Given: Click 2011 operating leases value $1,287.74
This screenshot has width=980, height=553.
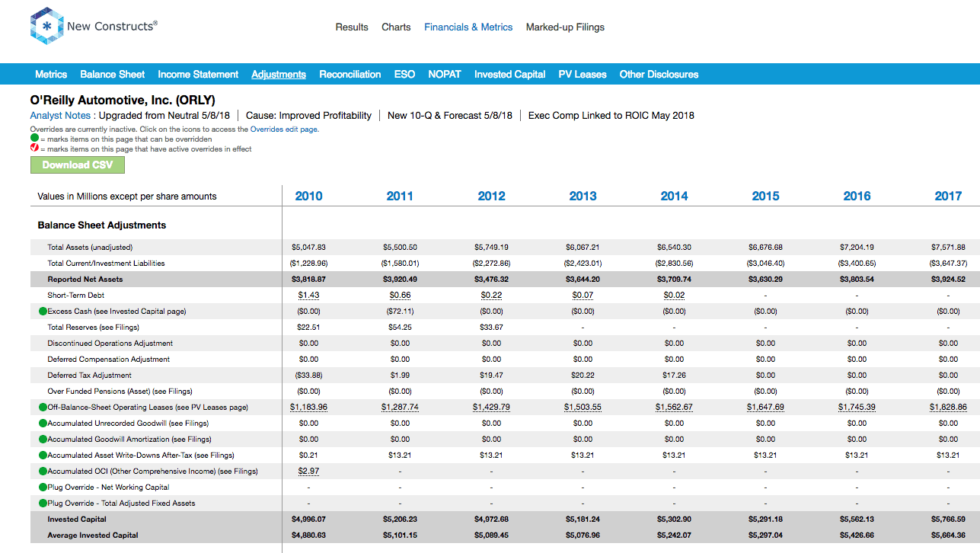Looking at the screenshot, I should (400, 407).
